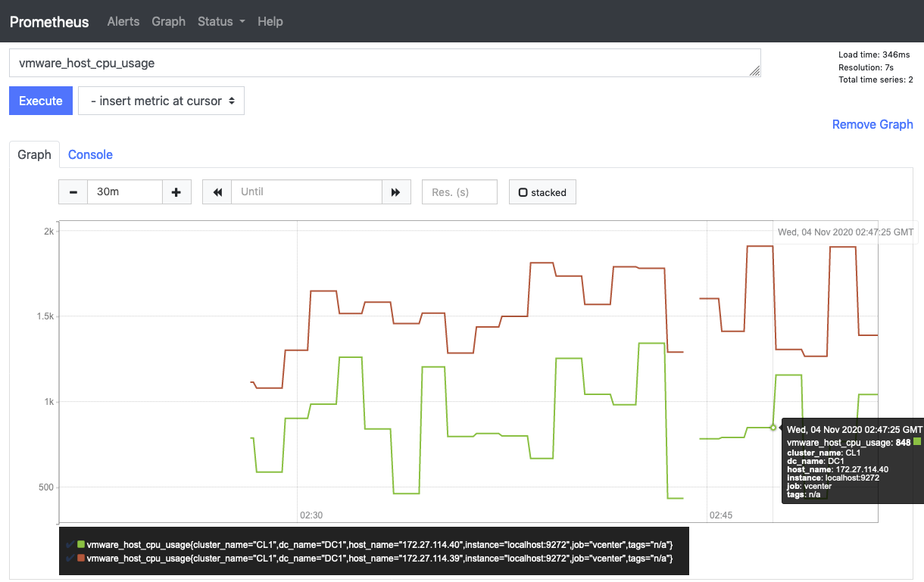Select the 172.27.114.40 legend entry text
Screen dimensions: 924x582
click(x=380, y=545)
